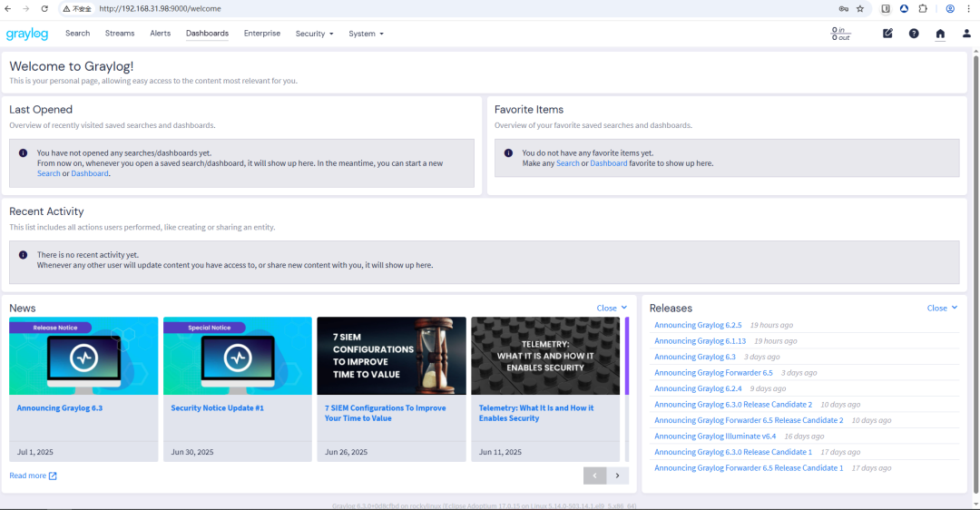This screenshot has height=510, width=980.
Task: Click the Dashboard link in Favorite Items
Action: point(609,163)
